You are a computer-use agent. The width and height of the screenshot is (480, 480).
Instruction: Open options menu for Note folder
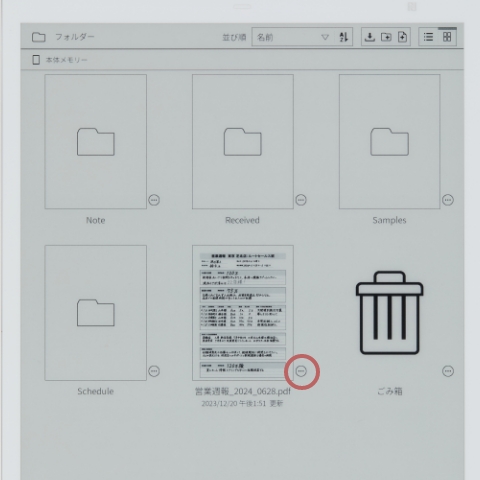tap(154, 200)
